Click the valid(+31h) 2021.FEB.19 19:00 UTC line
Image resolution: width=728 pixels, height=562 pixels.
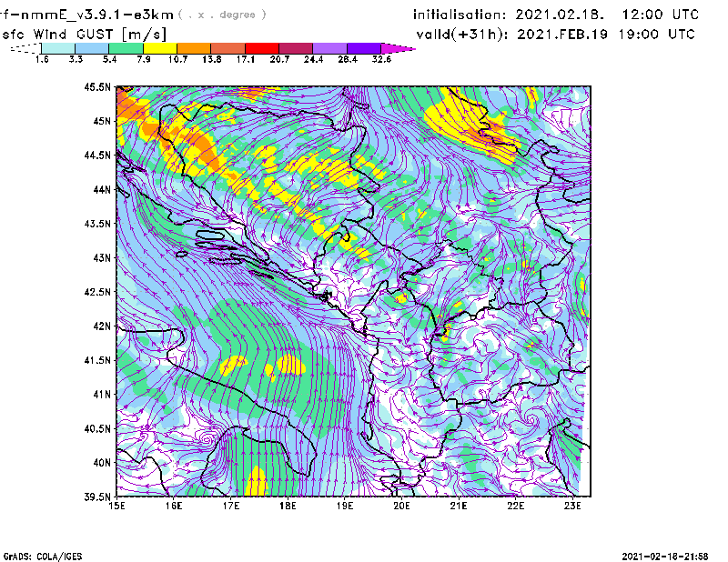556,35
